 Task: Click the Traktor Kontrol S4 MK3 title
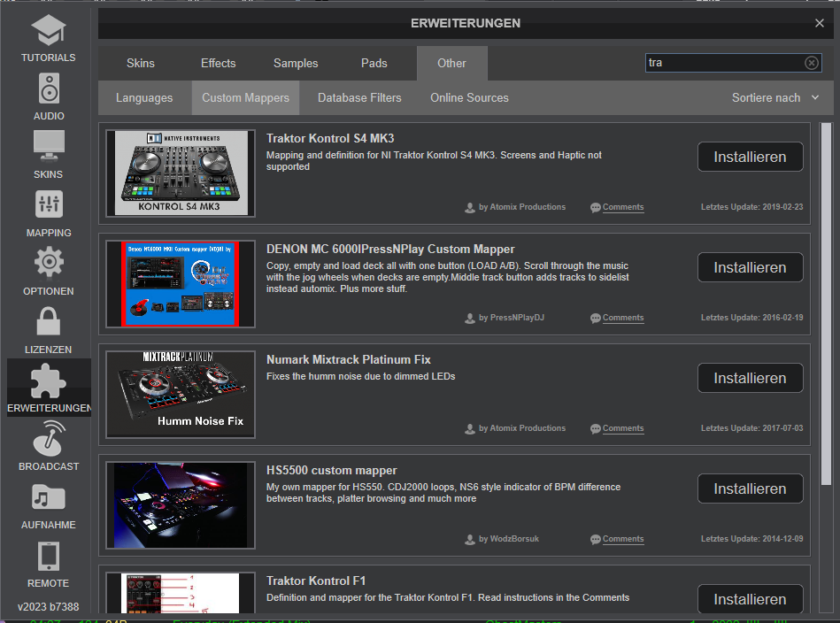click(330, 138)
